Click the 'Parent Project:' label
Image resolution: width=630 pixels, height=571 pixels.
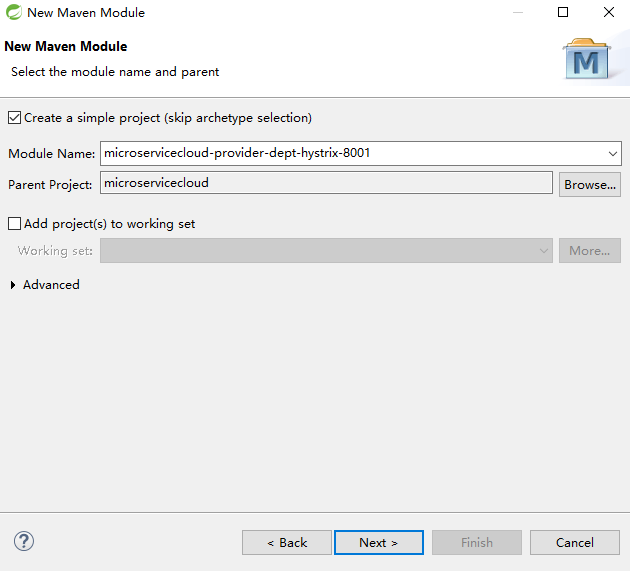pyautogui.click(x=50, y=184)
